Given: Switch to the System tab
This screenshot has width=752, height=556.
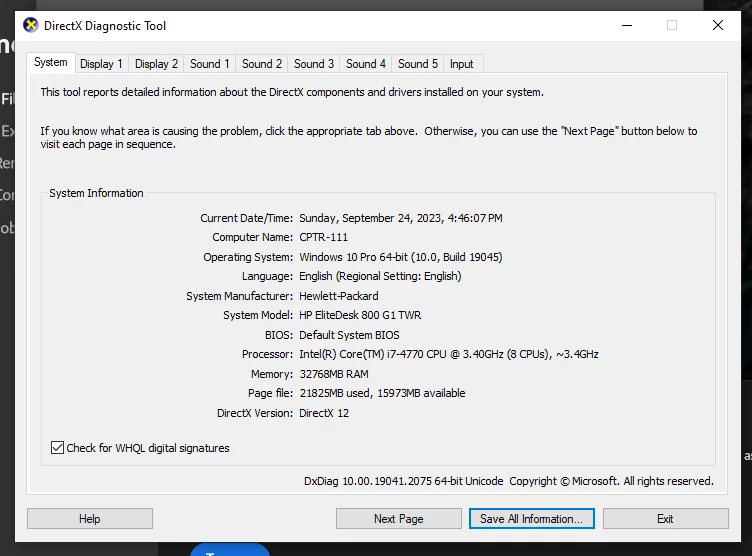Looking at the screenshot, I should [51, 62].
